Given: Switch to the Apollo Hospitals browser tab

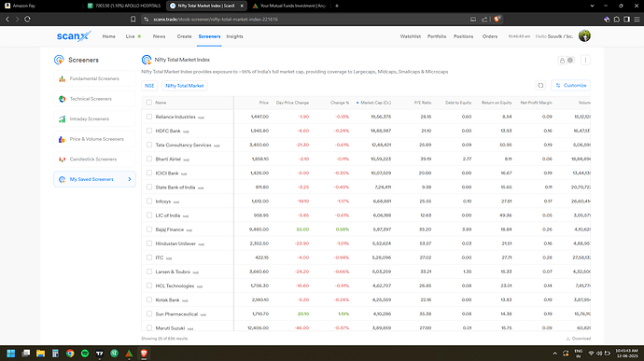Looking at the screenshot, I should point(124,6).
